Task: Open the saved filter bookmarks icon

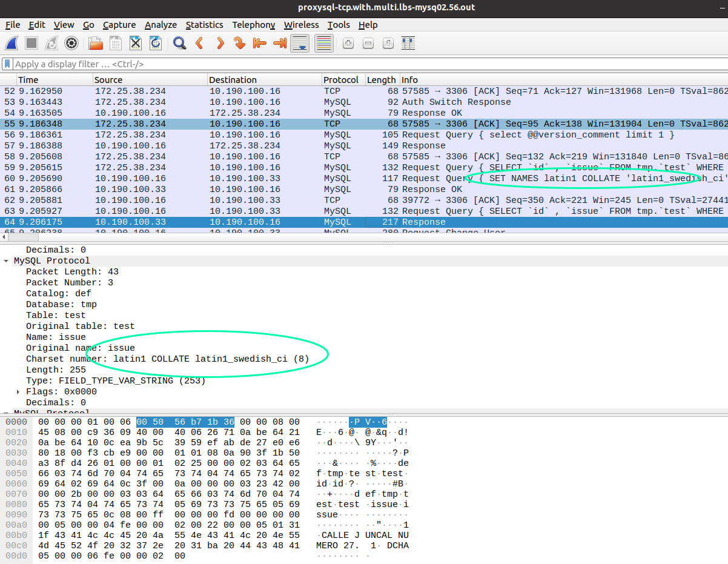Action: coord(7,64)
